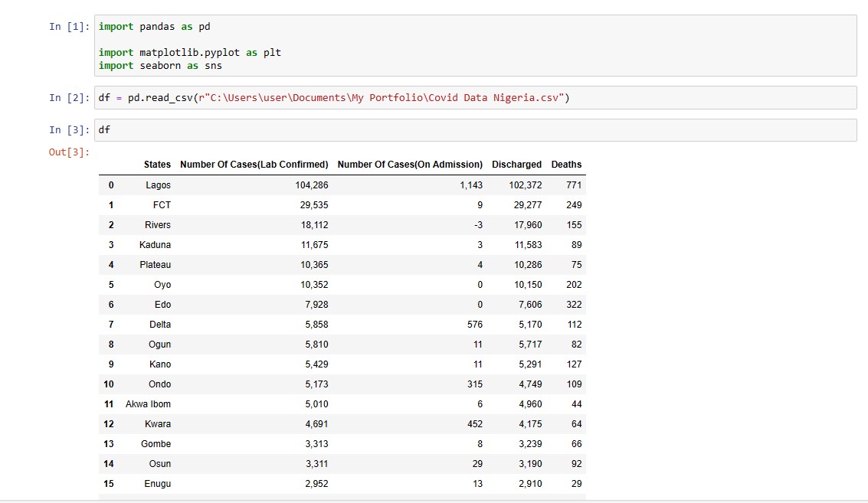This screenshot has width=868, height=503.
Task: Select the Akwa Ibom state cell
Action: click(148, 404)
